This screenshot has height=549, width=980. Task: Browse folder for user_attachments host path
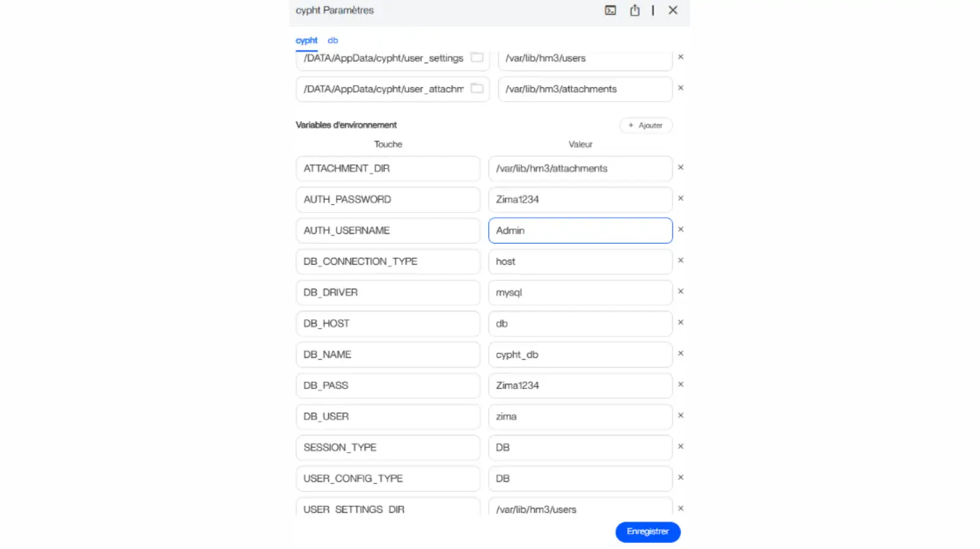(477, 89)
